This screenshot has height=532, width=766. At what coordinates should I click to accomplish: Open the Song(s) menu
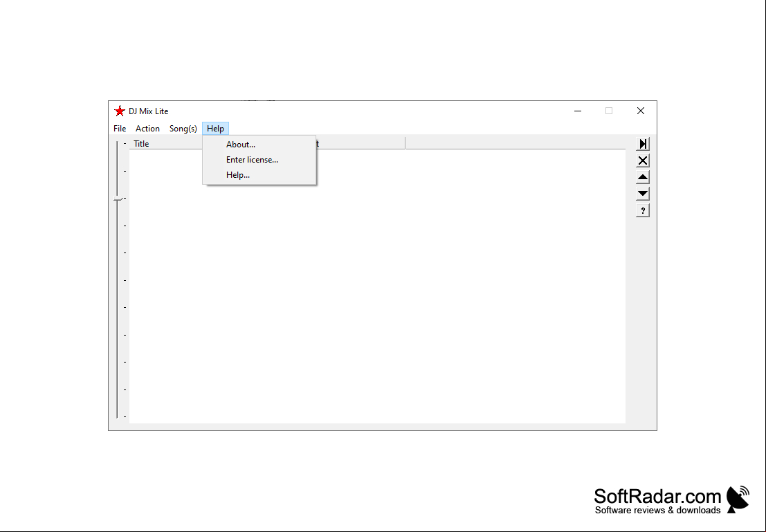[x=183, y=129]
